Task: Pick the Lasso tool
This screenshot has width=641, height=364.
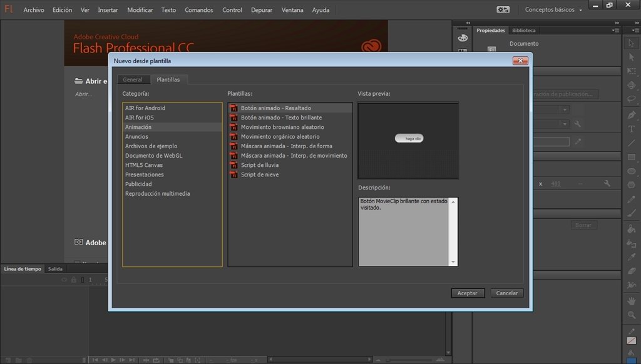Action: click(632, 99)
